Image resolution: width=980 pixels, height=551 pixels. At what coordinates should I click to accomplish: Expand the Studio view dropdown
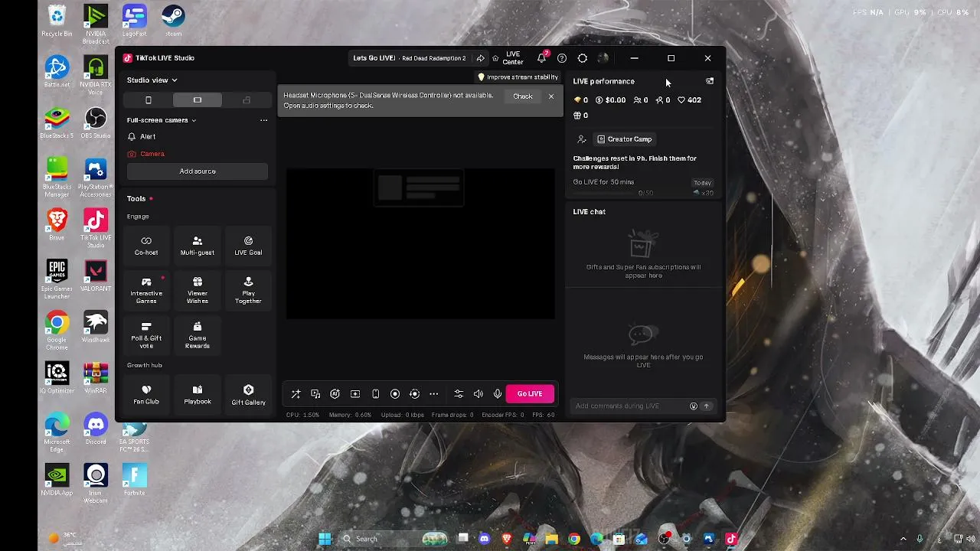[152, 80]
